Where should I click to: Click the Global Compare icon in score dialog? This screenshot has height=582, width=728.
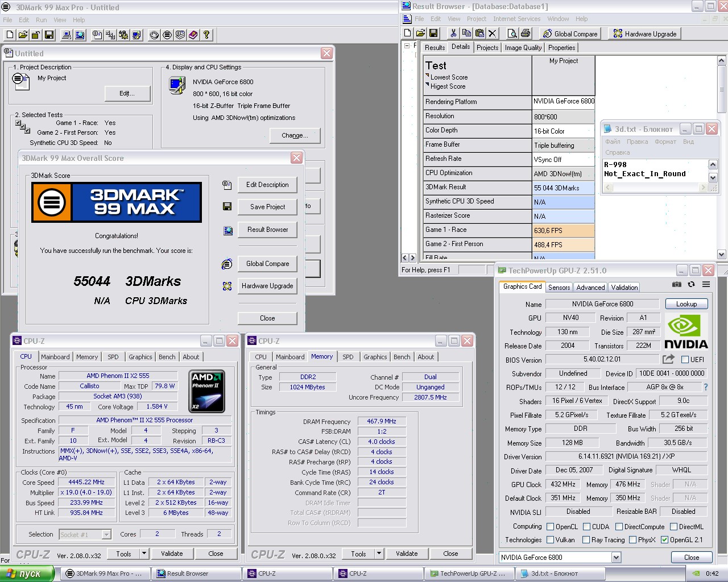click(x=227, y=264)
